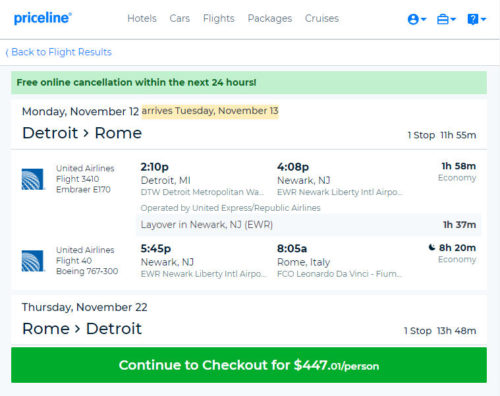Go to the Flights menu item
The image size is (500, 396).
[x=219, y=18]
